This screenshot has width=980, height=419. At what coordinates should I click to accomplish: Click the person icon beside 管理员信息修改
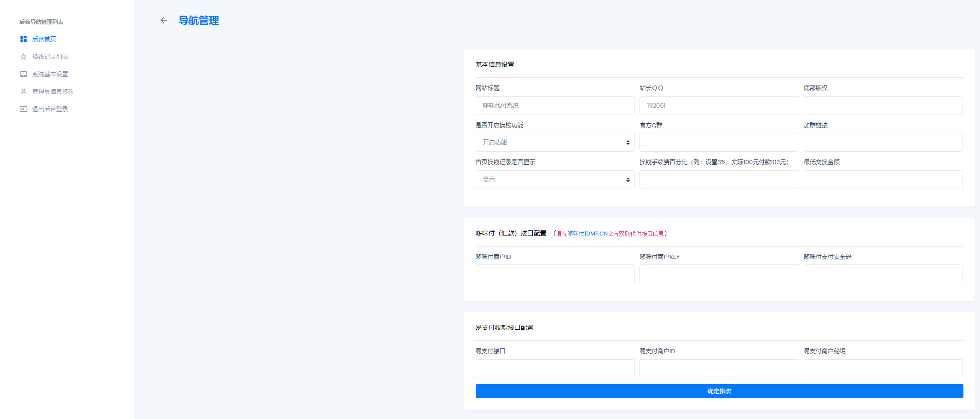[23, 92]
